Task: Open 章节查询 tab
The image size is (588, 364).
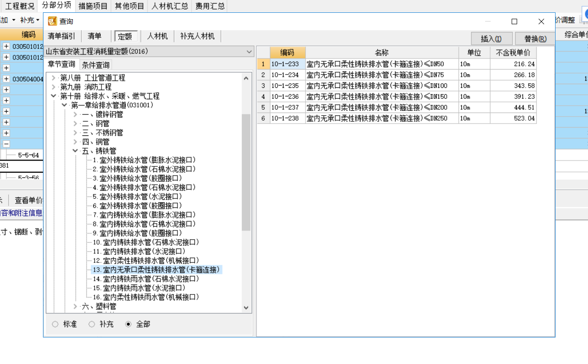Action: pos(62,64)
